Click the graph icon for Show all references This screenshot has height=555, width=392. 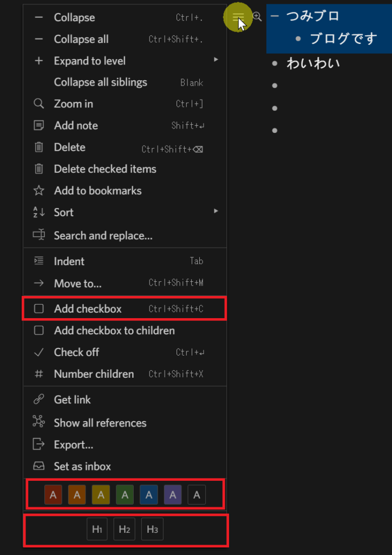click(x=38, y=422)
